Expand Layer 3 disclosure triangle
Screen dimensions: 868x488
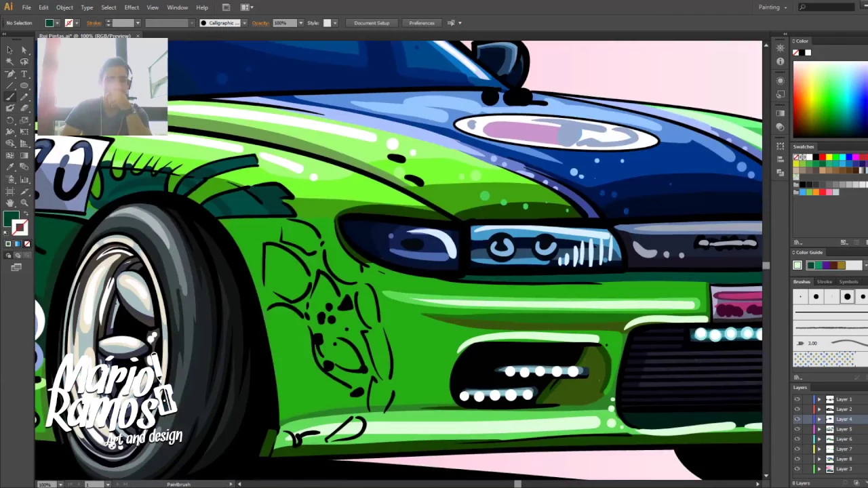pyautogui.click(x=819, y=469)
